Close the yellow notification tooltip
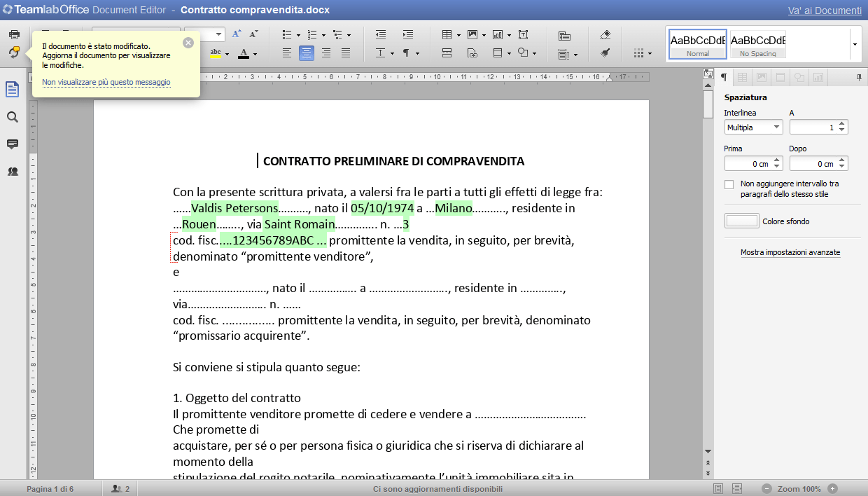Viewport: 868px width, 496px height. (x=188, y=42)
